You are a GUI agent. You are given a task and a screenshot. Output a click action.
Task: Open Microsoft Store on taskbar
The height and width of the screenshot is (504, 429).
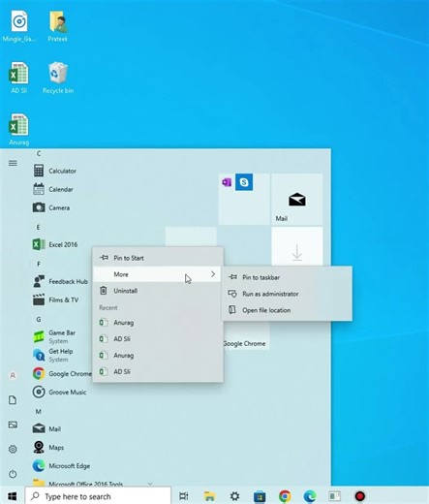(260, 496)
